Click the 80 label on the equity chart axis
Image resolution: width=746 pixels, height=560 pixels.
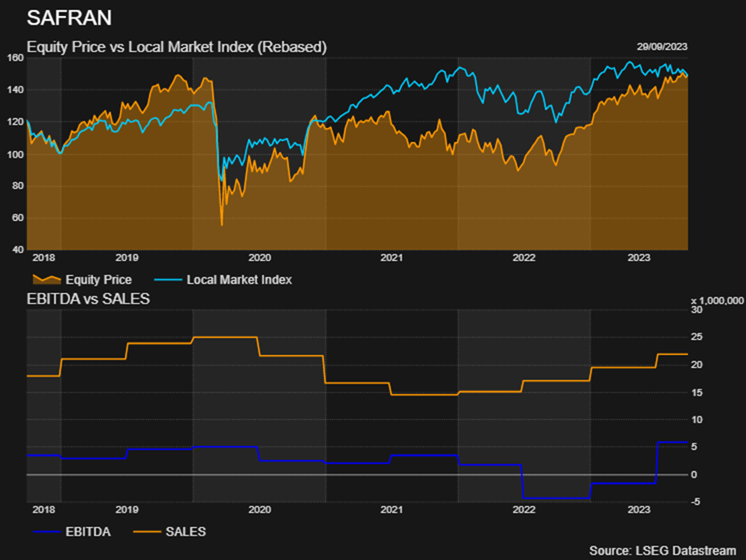tap(18, 186)
